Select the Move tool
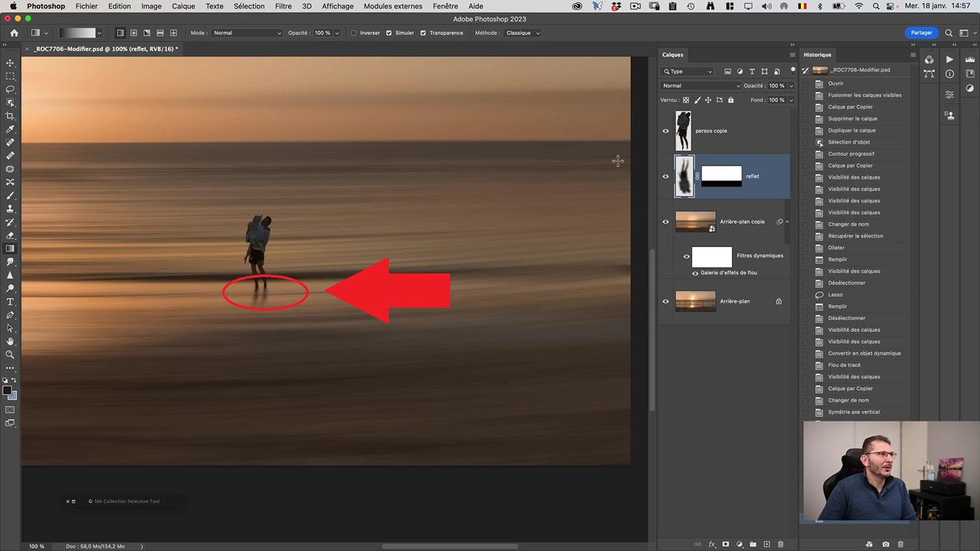Image resolution: width=980 pixels, height=551 pixels. 10,63
